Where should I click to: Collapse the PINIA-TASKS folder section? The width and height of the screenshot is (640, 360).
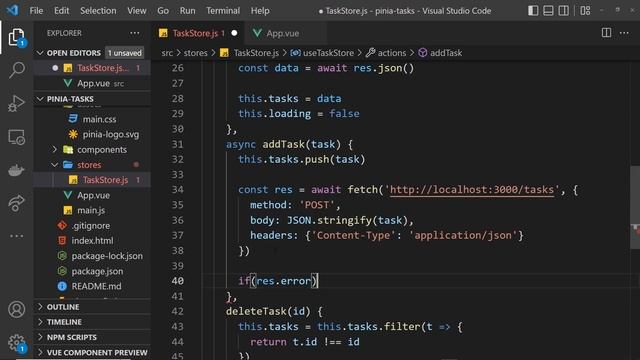40,99
